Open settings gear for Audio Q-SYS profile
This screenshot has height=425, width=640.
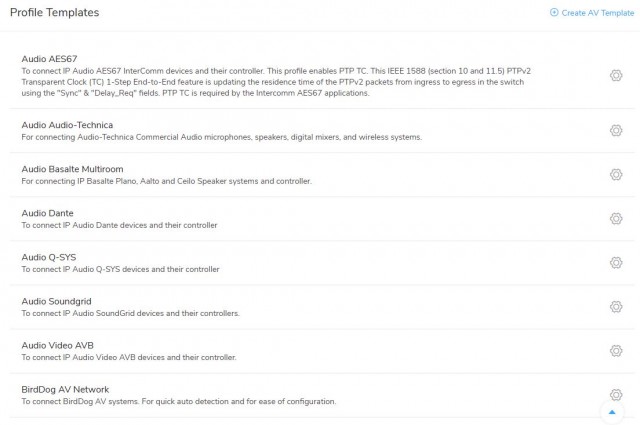point(616,263)
